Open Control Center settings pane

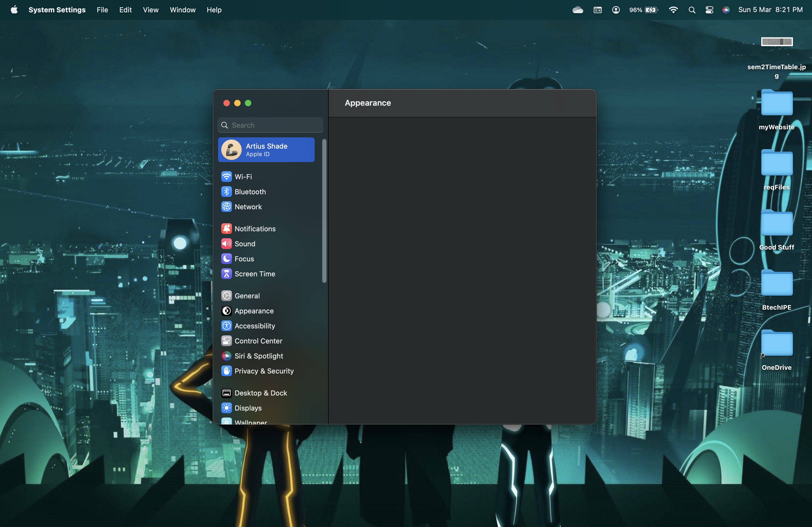(x=258, y=341)
